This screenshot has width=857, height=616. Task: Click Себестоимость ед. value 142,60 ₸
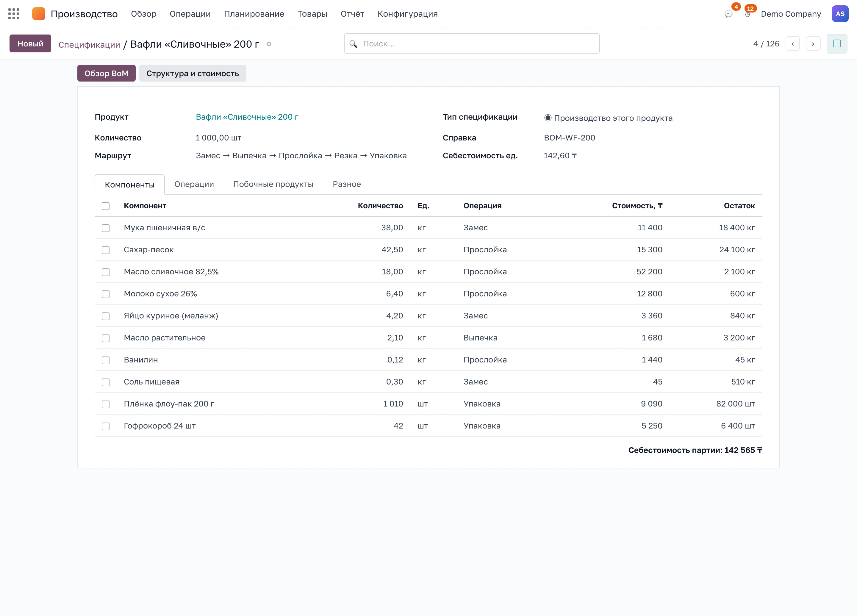click(x=560, y=155)
